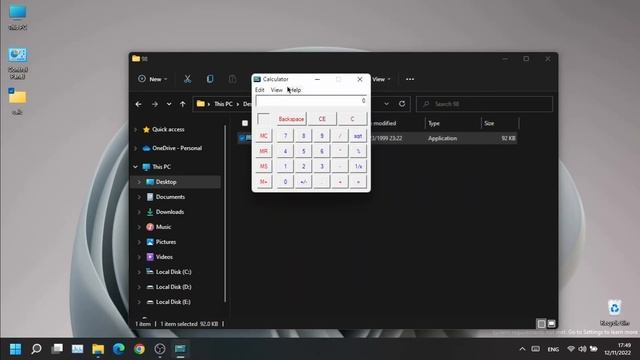This screenshot has width=640, height=360.
Task: Click the 1/x reciprocal button
Action: [358, 167]
